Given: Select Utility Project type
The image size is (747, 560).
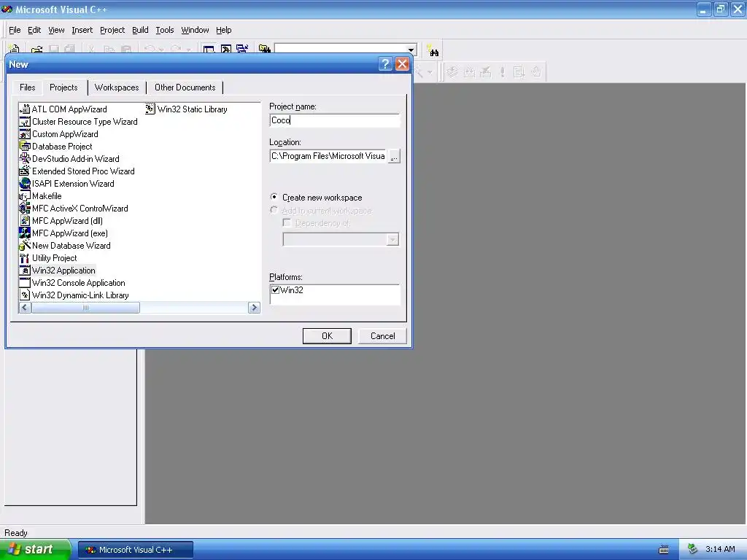Looking at the screenshot, I should point(48,257).
